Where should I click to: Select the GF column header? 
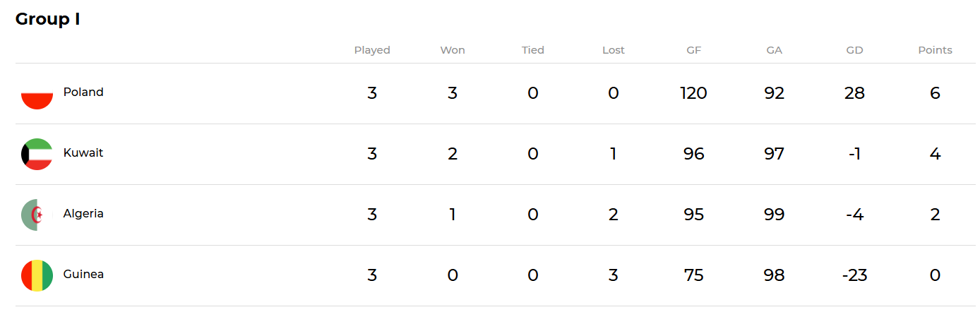tap(694, 50)
